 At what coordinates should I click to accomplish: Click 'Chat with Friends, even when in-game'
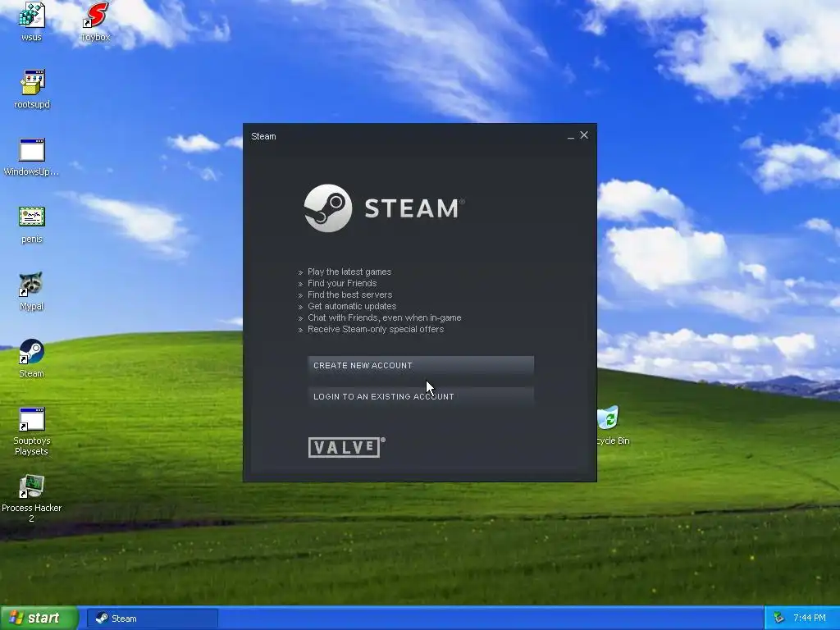coord(384,317)
